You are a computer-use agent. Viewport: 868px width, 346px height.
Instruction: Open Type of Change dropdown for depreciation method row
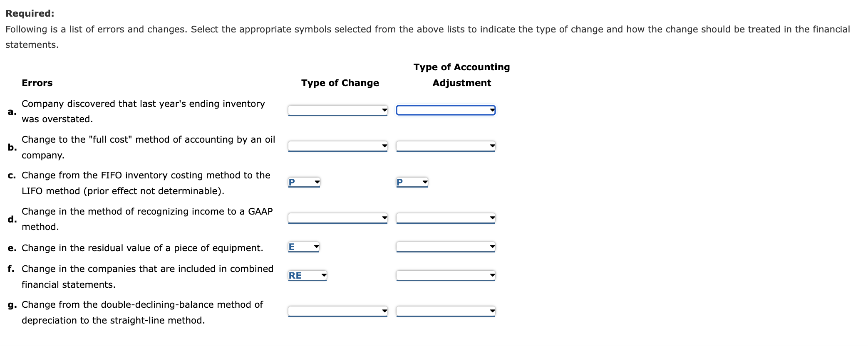[x=337, y=311]
